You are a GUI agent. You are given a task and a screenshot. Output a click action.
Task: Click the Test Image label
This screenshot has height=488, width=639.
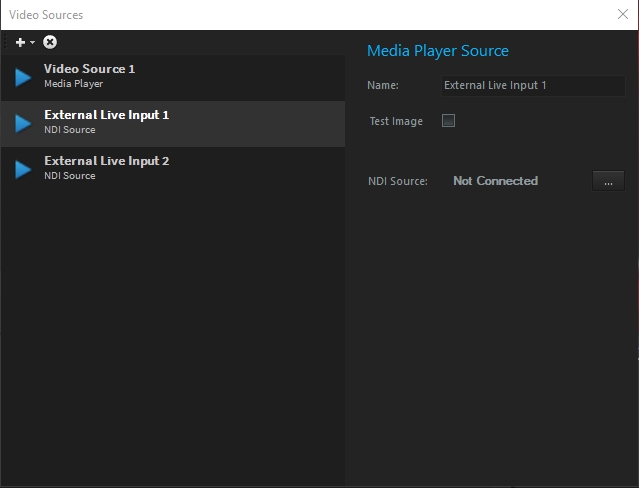coord(396,122)
